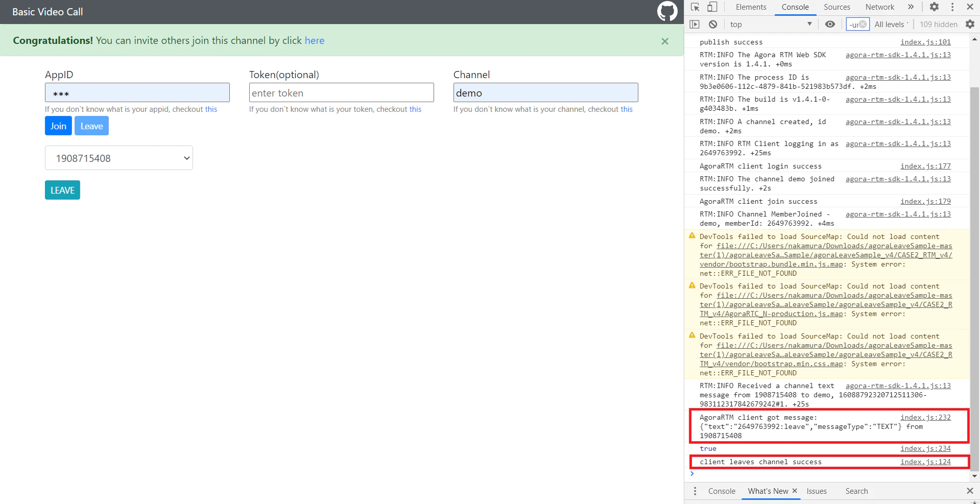This screenshot has width=980, height=504.
Task: Open the top JavaScript context dropdown
Action: [771, 24]
